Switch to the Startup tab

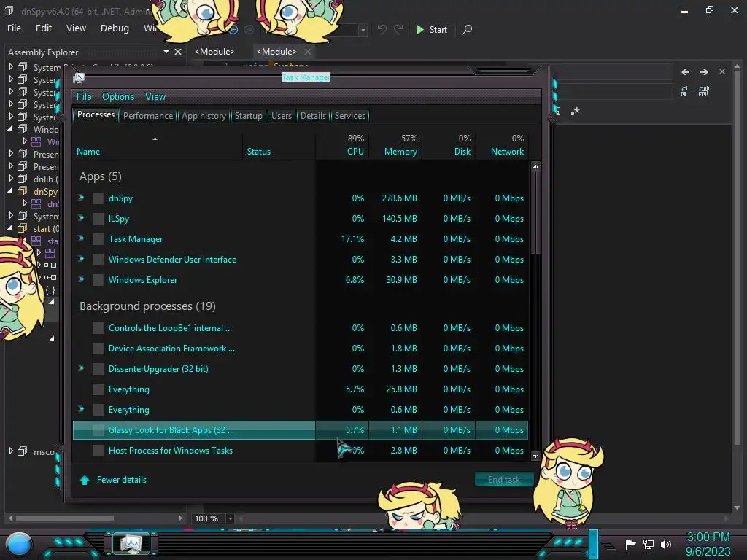pyautogui.click(x=248, y=116)
